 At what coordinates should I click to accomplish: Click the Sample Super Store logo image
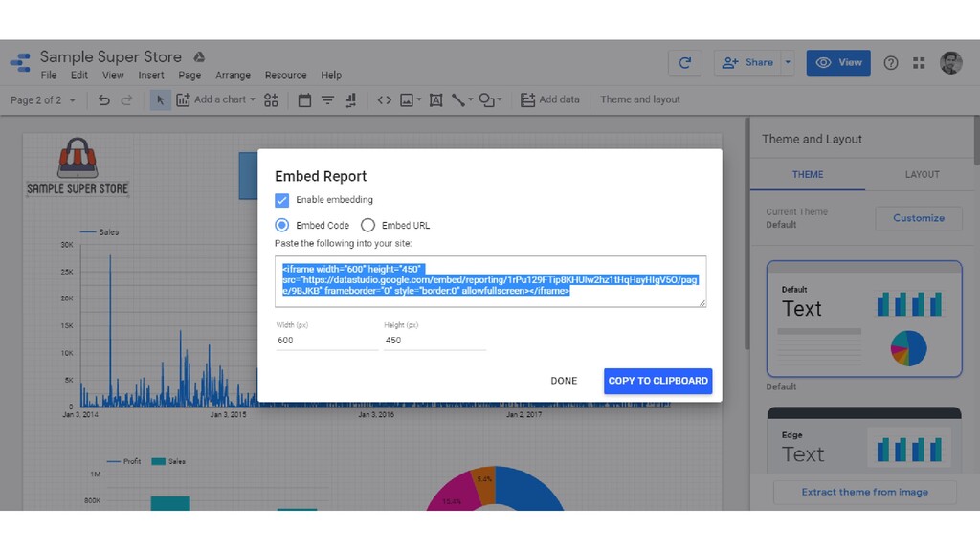pyautogui.click(x=78, y=166)
